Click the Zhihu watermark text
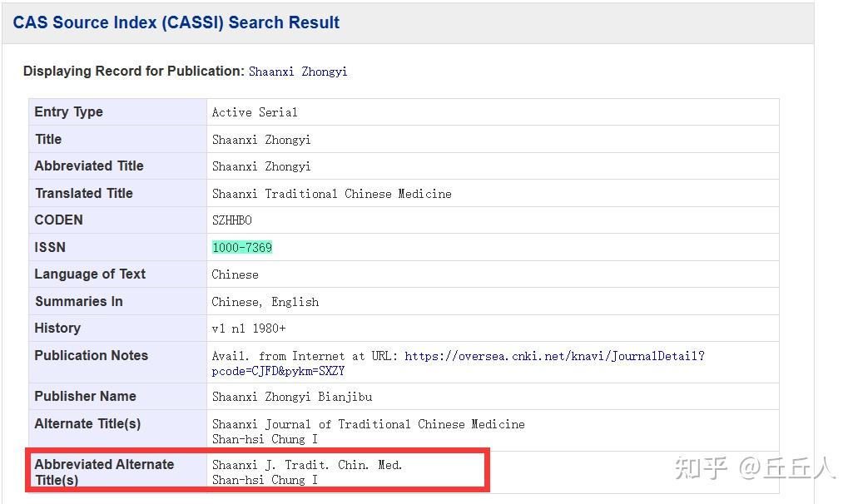This screenshot has width=858, height=504. tap(753, 467)
